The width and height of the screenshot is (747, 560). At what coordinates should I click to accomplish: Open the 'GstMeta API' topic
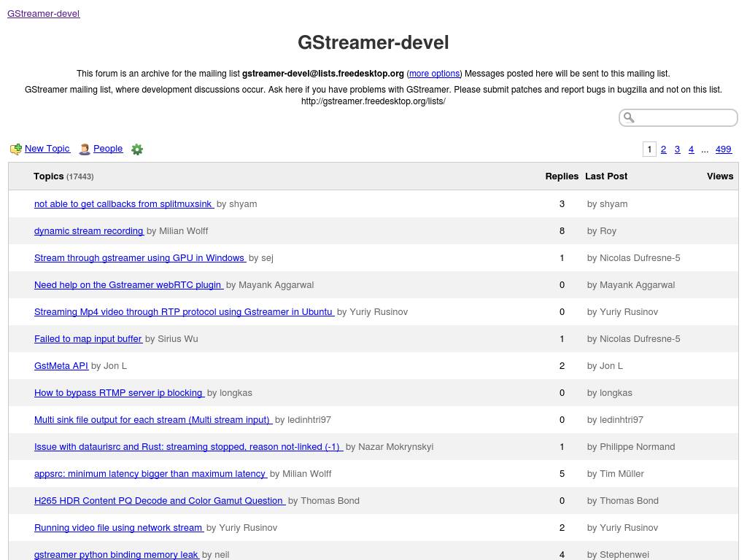[x=61, y=366]
